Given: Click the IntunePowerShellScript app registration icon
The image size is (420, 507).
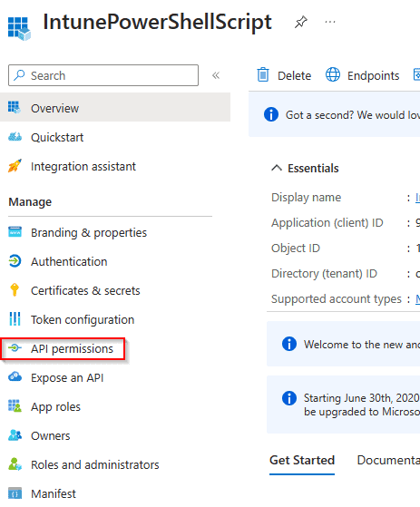Looking at the screenshot, I should pyautogui.click(x=19, y=28).
